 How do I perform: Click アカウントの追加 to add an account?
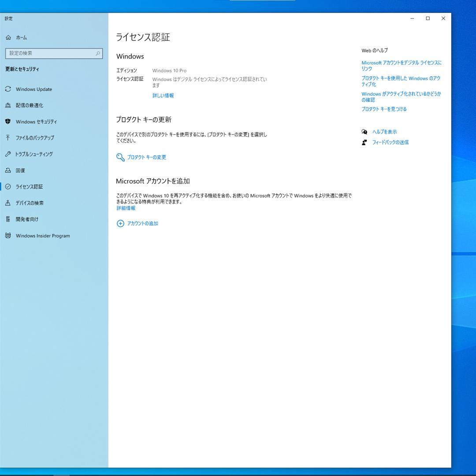pyautogui.click(x=141, y=223)
